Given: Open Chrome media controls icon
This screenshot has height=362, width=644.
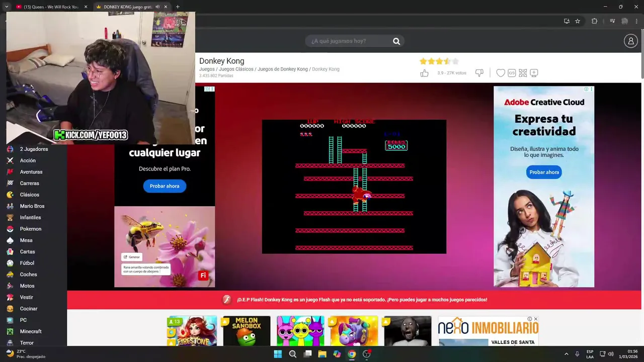Looking at the screenshot, I should (x=612, y=21).
